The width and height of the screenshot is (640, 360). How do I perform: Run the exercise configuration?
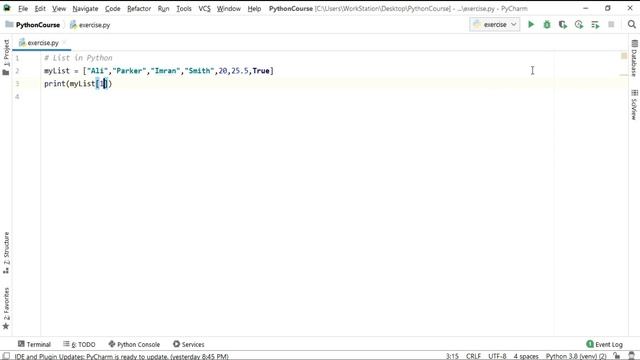click(531, 24)
